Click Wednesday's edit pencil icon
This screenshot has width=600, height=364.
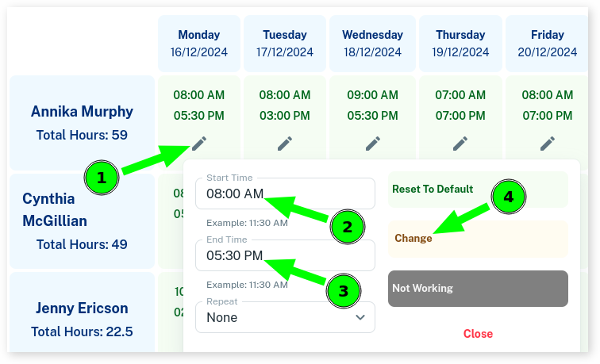[373, 143]
